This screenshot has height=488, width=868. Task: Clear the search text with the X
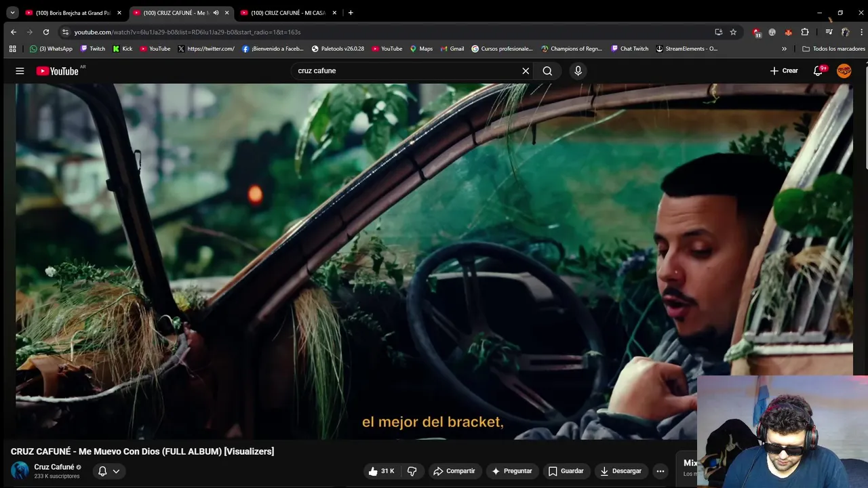click(526, 70)
